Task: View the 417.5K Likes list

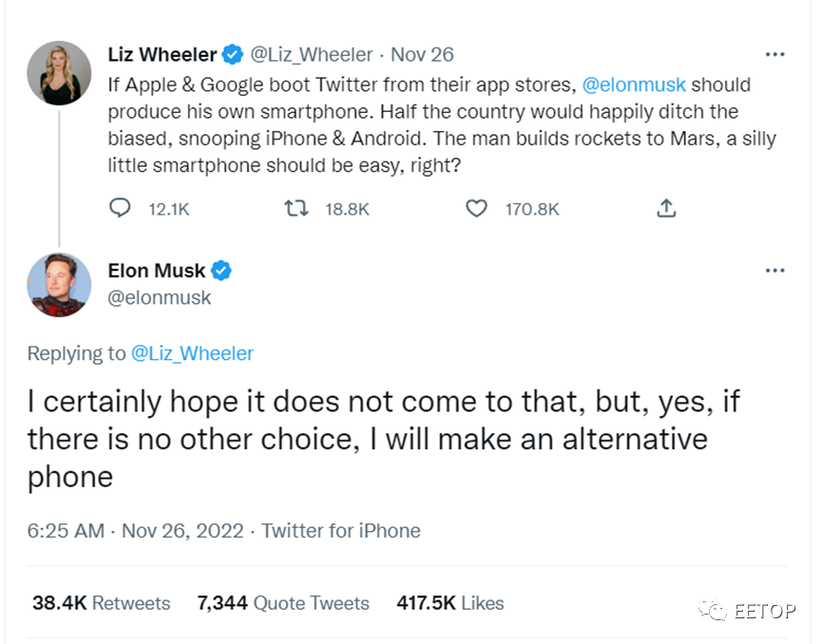Action: 450,603
